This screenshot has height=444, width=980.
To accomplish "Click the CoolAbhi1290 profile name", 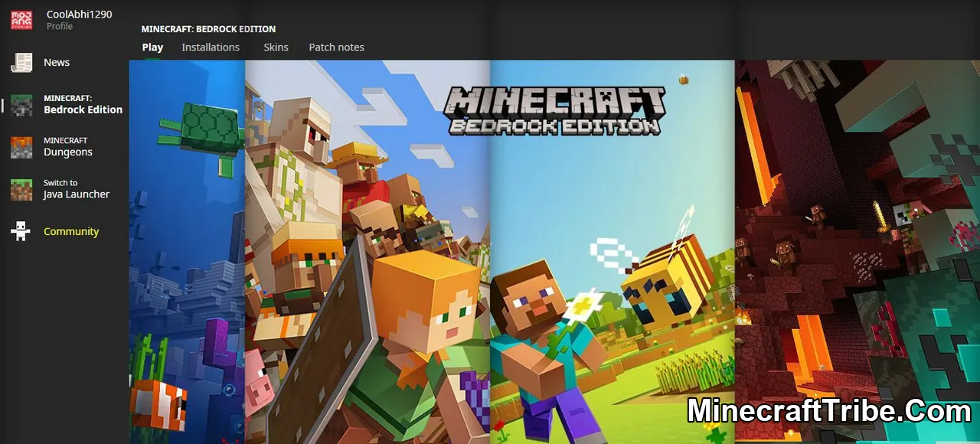I will (79, 15).
